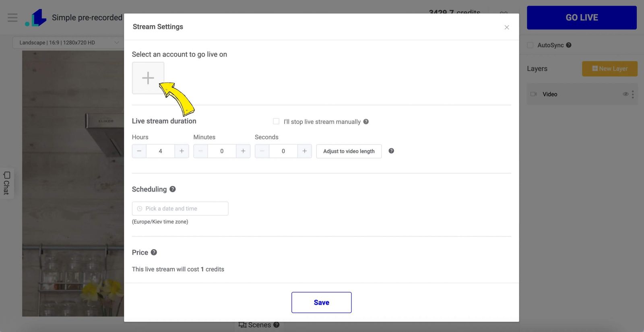Image resolution: width=644 pixels, height=332 pixels.
Task: Click the Pick a date and time field
Action: [x=180, y=208]
